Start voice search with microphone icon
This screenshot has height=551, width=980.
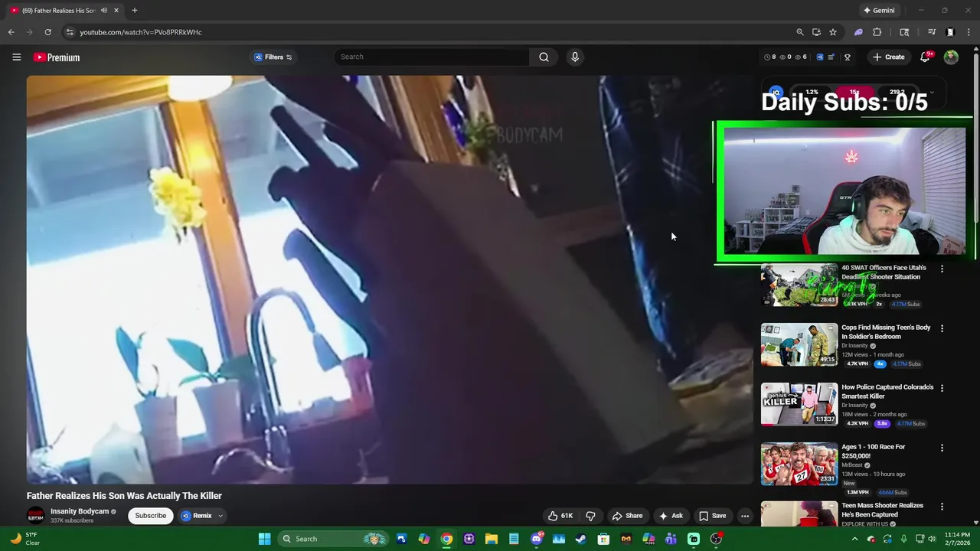pyautogui.click(x=575, y=57)
